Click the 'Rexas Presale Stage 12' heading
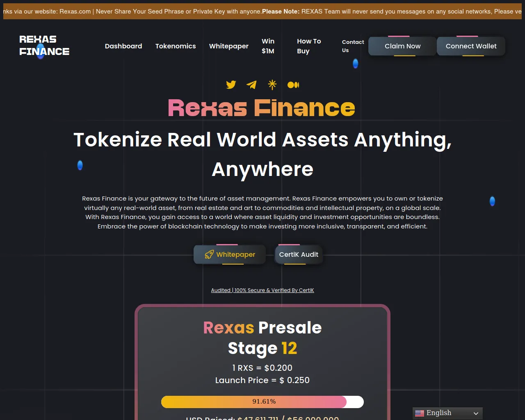Viewport: 525px width, 420px height. [x=262, y=338]
